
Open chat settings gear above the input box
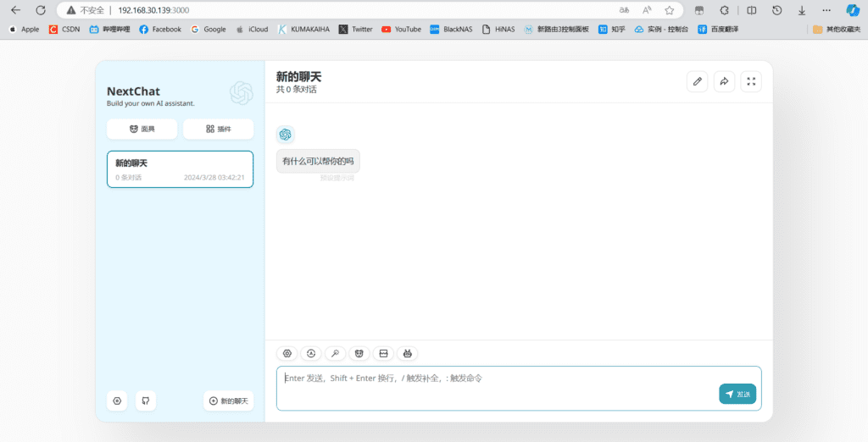[x=287, y=353]
